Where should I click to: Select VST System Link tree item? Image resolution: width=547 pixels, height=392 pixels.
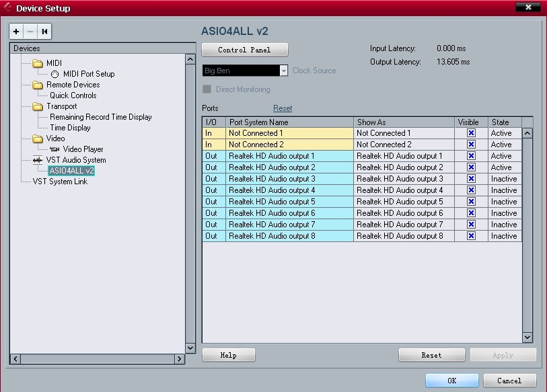pos(60,182)
